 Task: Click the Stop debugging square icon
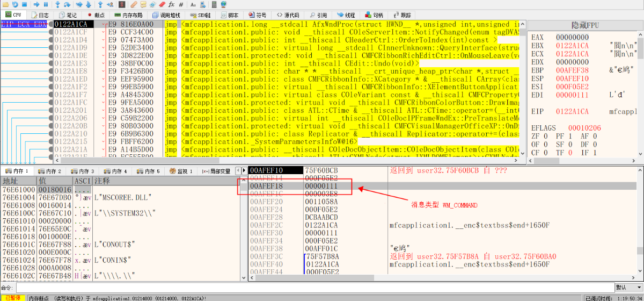pyautogui.click(x=24, y=4)
